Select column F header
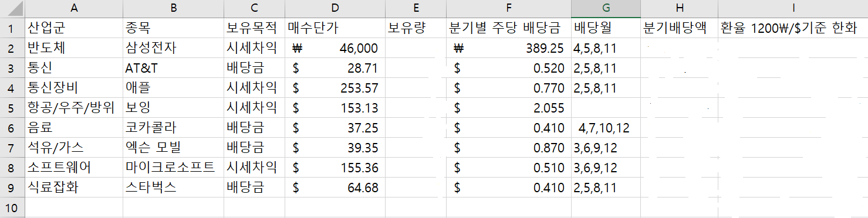This screenshot has width=868, height=218. click(508, 8)
